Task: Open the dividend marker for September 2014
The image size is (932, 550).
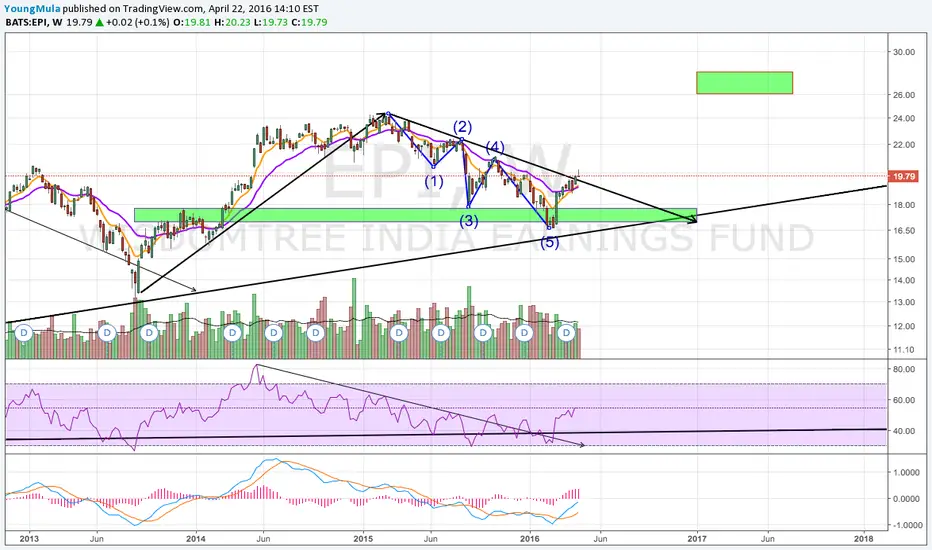Action: 316,332
